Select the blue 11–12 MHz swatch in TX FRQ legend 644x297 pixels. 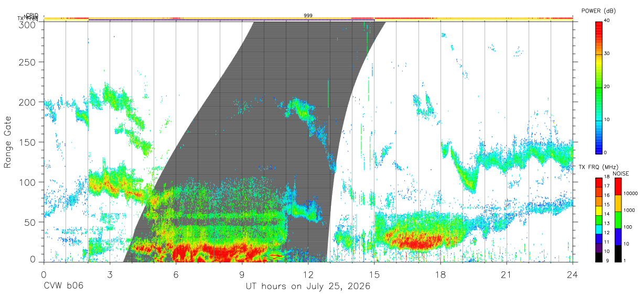coord(599,238)
